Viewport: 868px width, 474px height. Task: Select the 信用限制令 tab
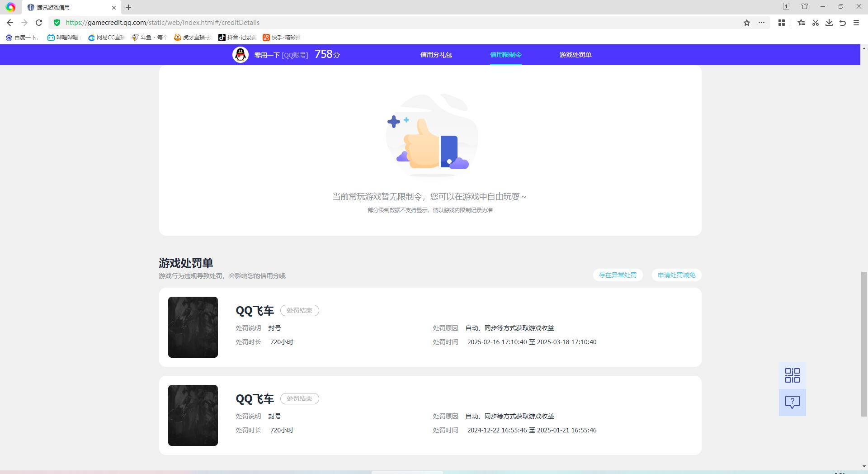pos(505,55)
